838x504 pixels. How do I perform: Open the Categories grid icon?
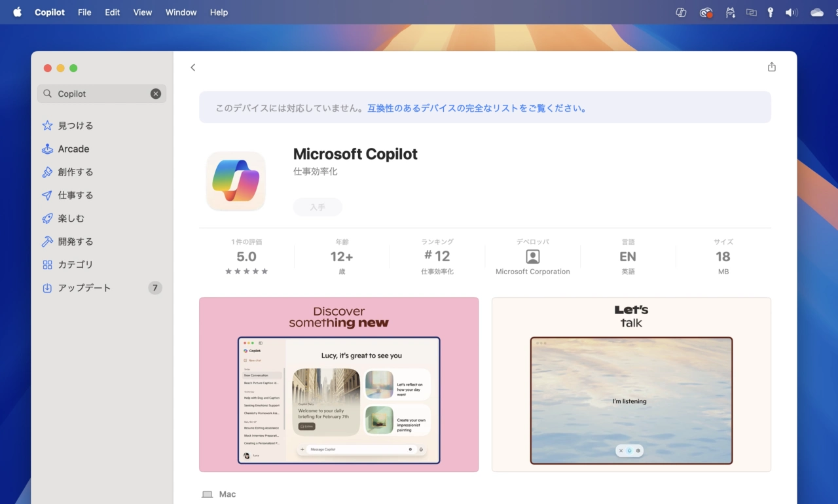tap(47, 265)
